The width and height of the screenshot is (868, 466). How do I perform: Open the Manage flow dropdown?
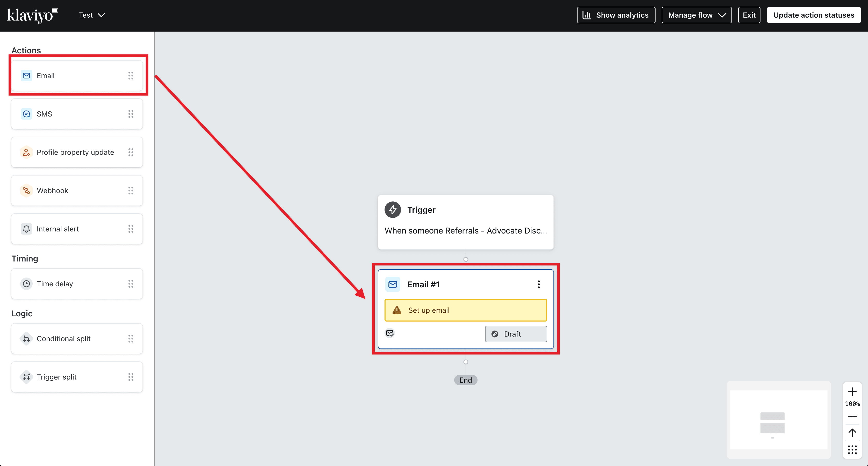click(696, 15)
